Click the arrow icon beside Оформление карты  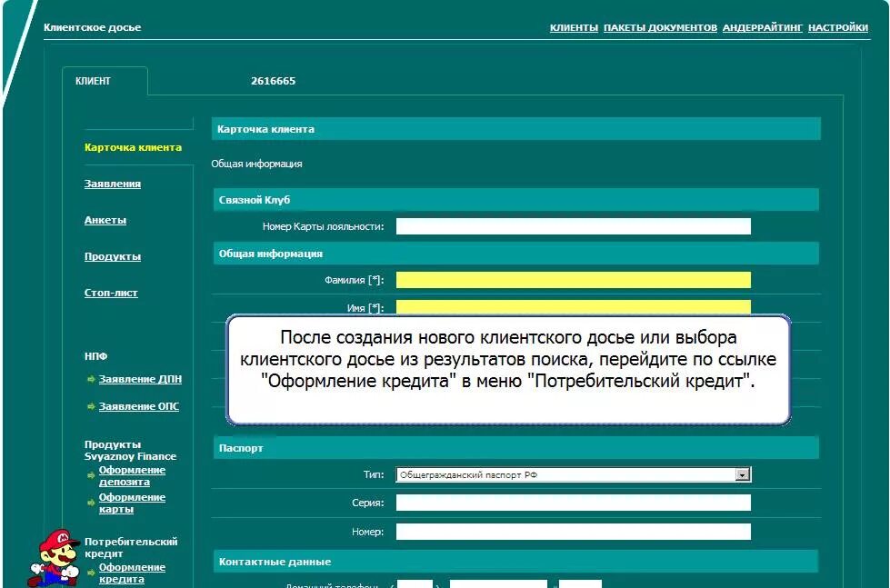91,503
